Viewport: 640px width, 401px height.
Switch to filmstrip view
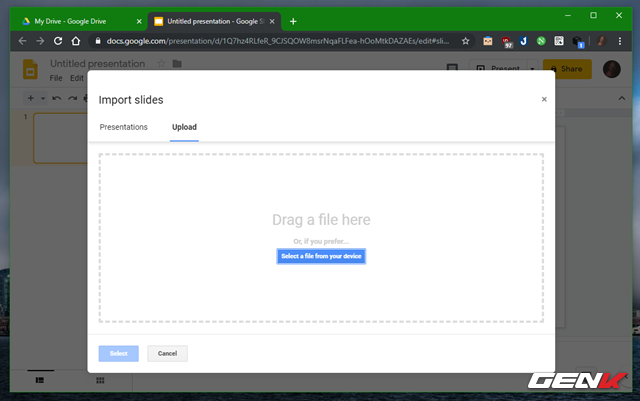click(x=40, y=380)
